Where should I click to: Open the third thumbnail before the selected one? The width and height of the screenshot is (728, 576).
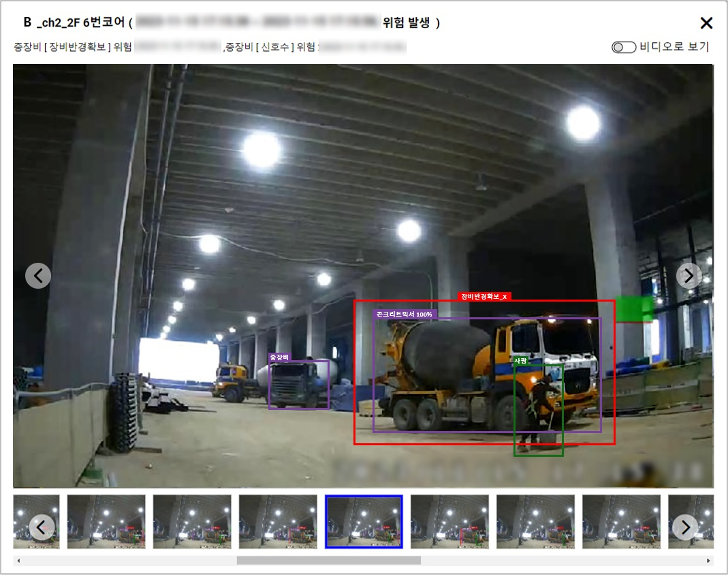[x=106, y=522]
